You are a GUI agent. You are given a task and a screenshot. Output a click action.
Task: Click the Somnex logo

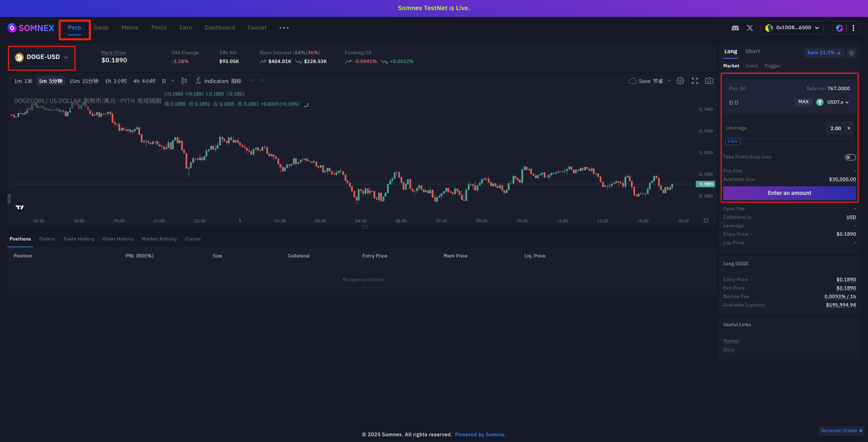click(31, 28)
